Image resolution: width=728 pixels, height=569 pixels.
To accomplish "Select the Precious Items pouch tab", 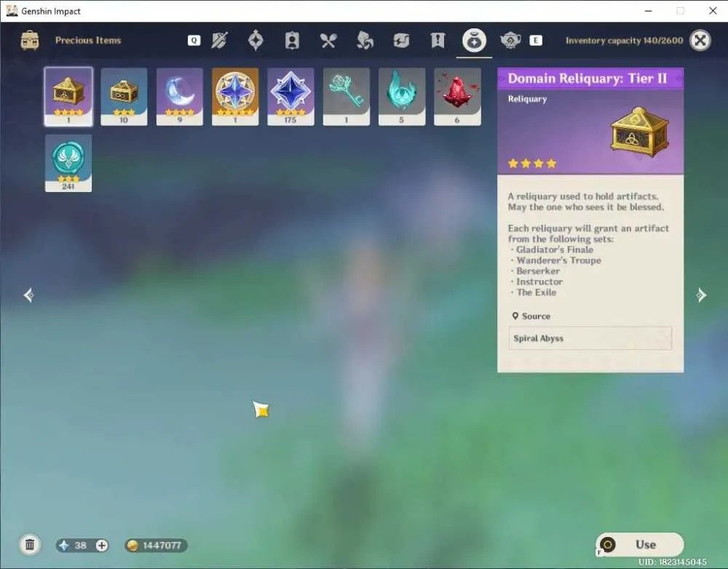I will [x=474, y=40].
